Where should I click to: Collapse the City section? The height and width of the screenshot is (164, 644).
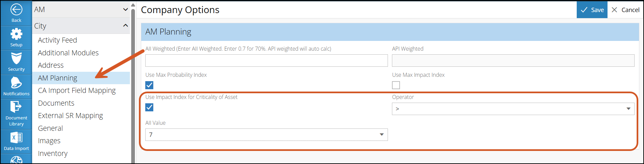pyautogui.click(x=126, y=25)
